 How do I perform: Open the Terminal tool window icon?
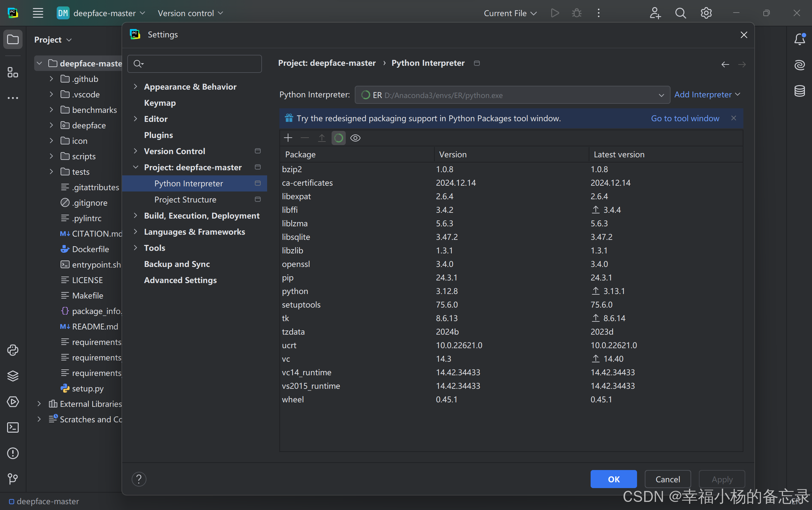[13, 427]
